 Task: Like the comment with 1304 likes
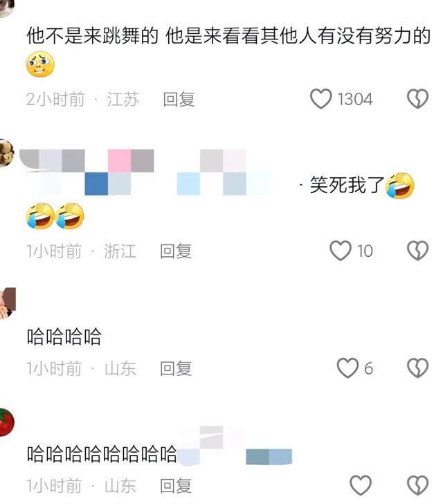point(321,99)
